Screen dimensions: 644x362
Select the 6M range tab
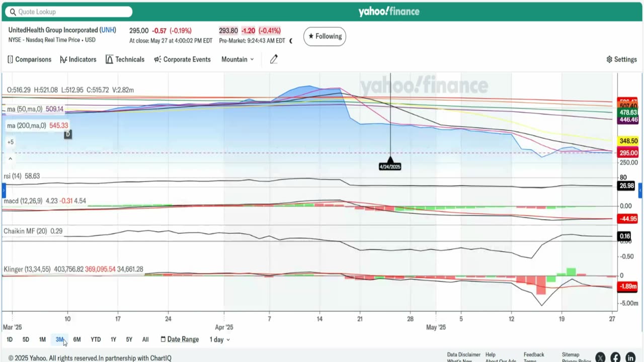coord(77,339)
